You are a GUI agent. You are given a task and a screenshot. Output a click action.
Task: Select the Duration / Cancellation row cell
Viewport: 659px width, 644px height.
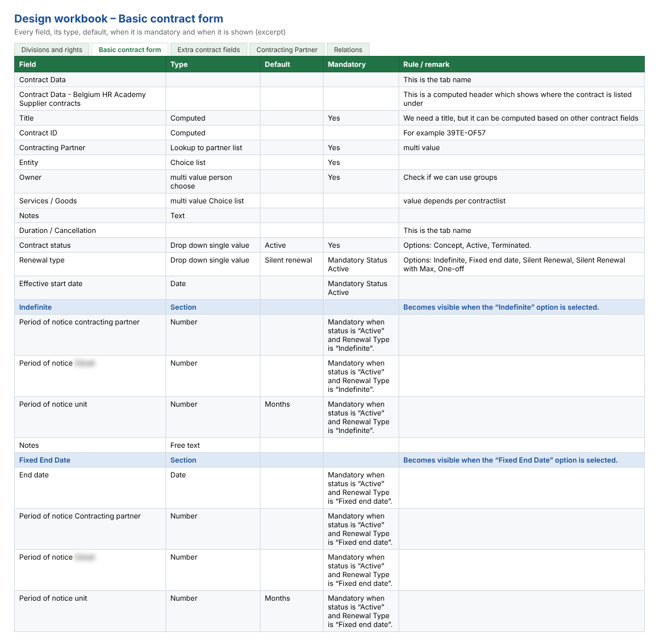(x=90, y=230)
